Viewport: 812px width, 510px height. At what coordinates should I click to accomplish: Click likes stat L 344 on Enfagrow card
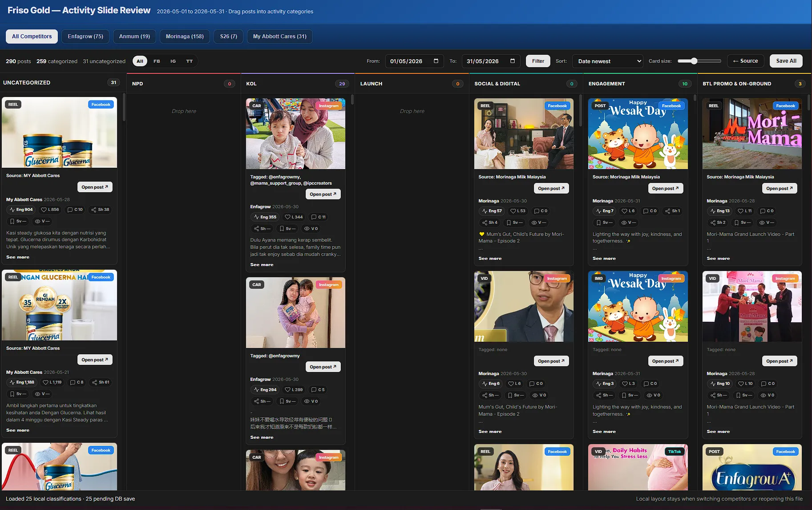coord(294,217)
